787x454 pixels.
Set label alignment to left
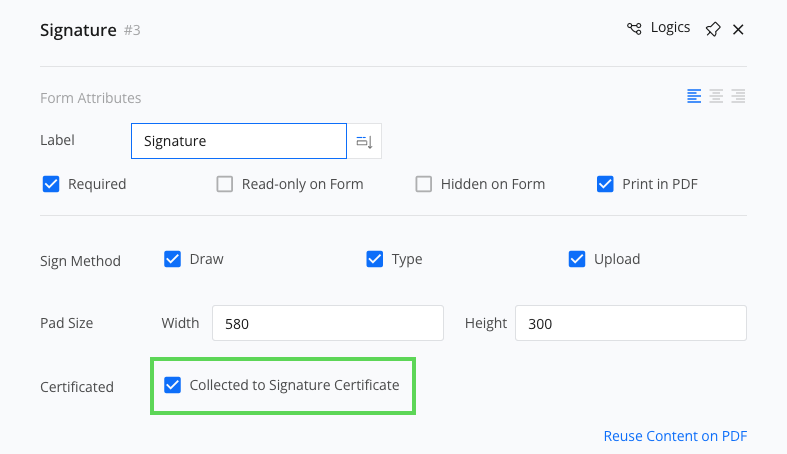[x=694, y=96]
